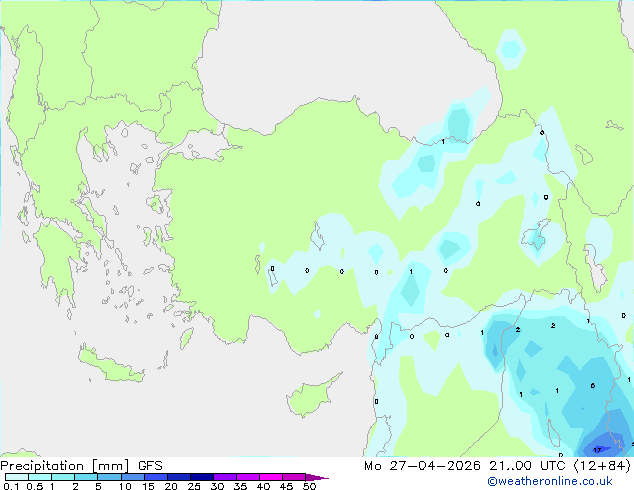Click the '17' precipitation value on map
This screenshot has width=634, height=490.
point(597,450)
